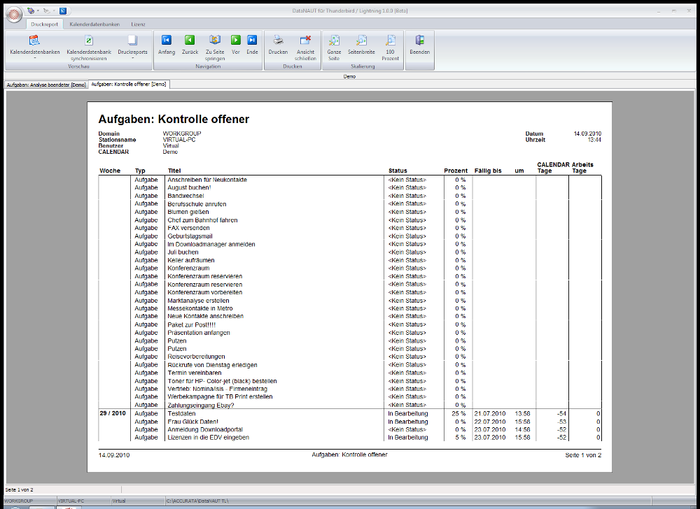Open the Lizenz ribbon tab
Image resolution: width=700 pixels, height=509 pixels.
pyautogui.click(x=138, y=24)
